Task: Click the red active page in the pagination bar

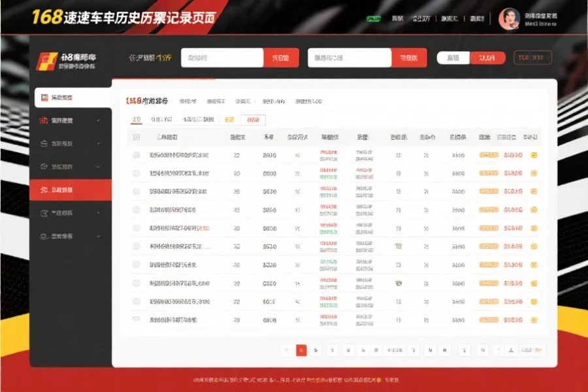Action: point(301,350)
